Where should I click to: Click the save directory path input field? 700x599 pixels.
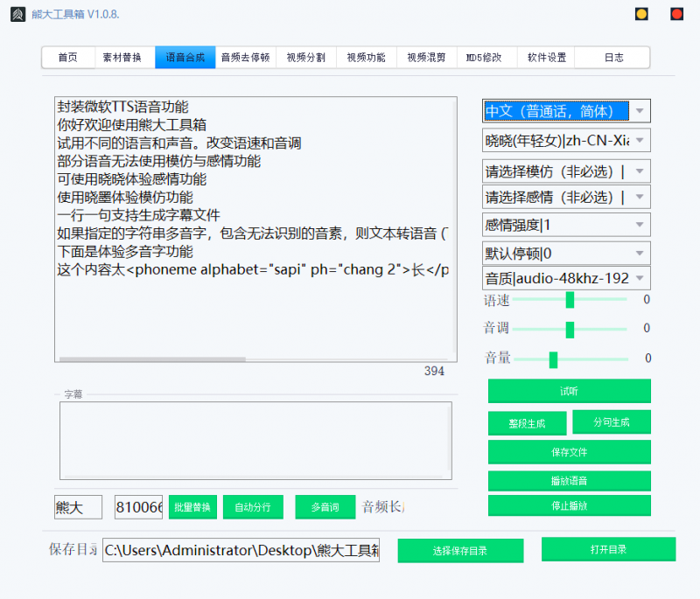click(241, 550)
